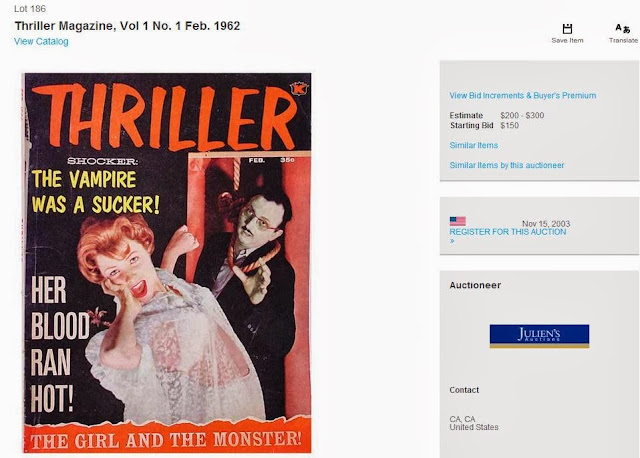
Task: Click the Save Item label text
Action: (567, 40)
